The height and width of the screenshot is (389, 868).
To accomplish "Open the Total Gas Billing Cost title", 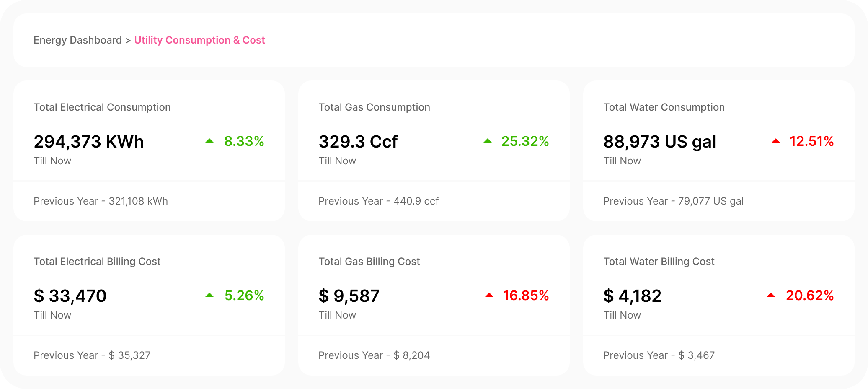I will pyautogui.click(x=369, y=262).
